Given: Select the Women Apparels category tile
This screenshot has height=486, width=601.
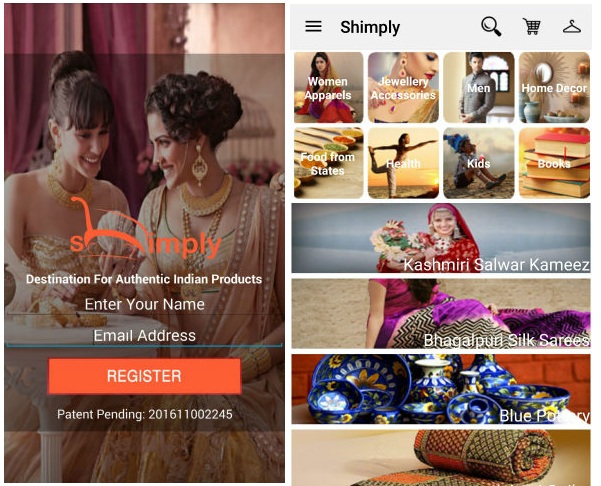Looking at the screenshot, I should (x=328, y=87).
